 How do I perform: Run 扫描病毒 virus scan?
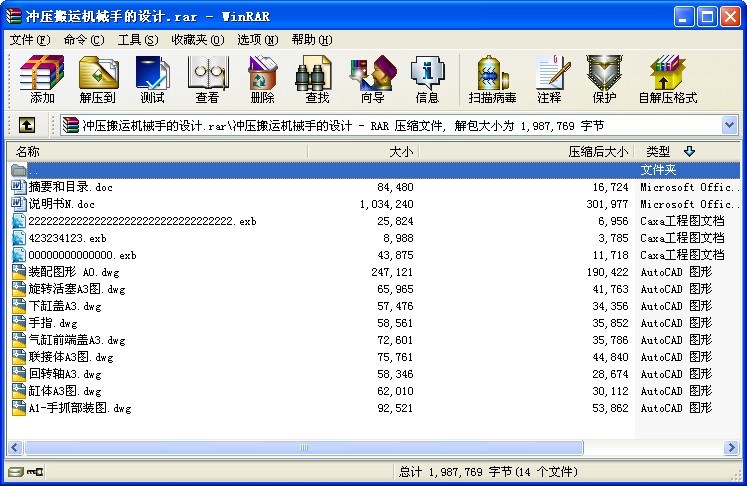tap(492, 79)
